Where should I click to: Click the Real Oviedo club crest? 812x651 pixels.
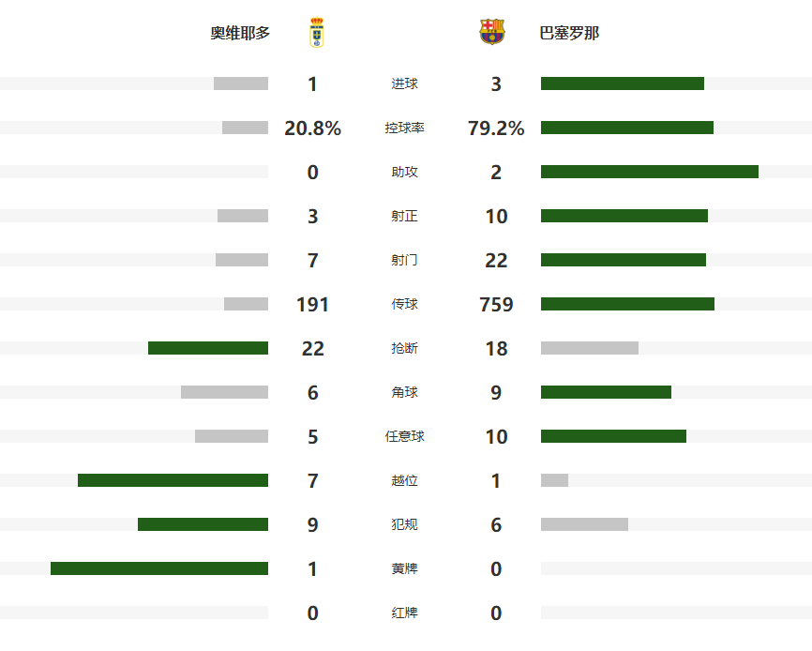[316, 33]
